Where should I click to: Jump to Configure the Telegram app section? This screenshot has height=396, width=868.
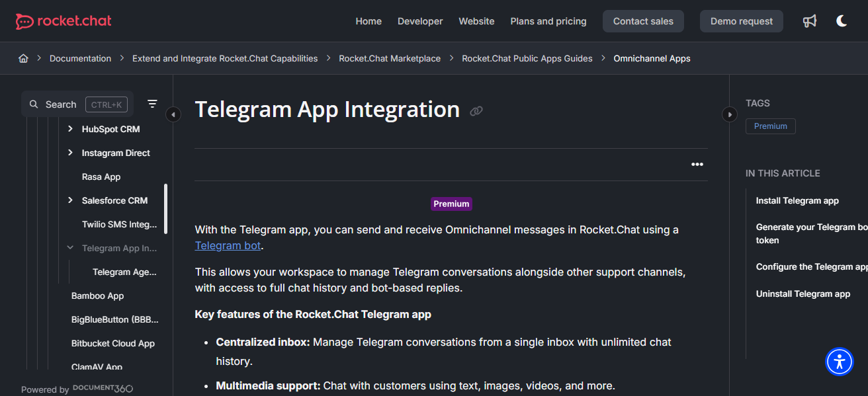pos(812,267)
